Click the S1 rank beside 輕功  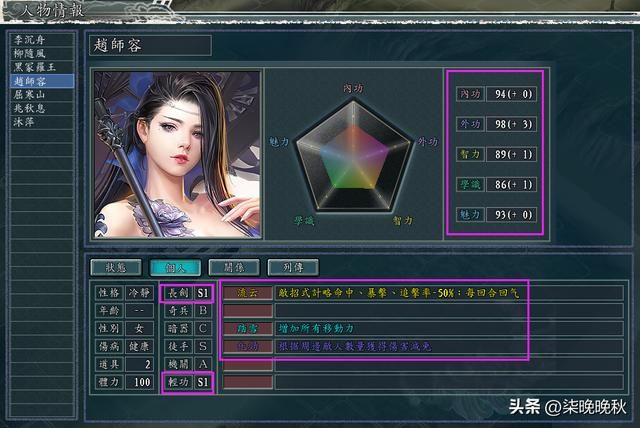point(203,382)
